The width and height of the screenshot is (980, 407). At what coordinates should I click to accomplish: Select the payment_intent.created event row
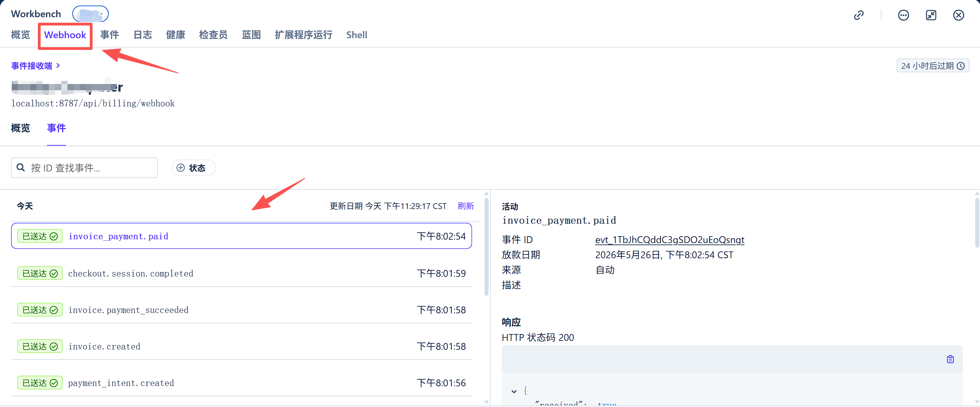pos(242,383)
